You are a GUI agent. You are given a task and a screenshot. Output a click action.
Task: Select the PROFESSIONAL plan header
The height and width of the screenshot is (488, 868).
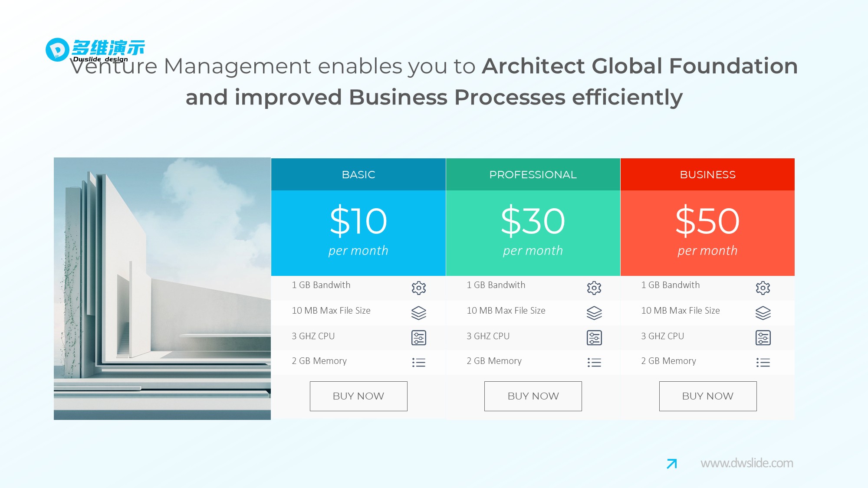pos(533,174)
